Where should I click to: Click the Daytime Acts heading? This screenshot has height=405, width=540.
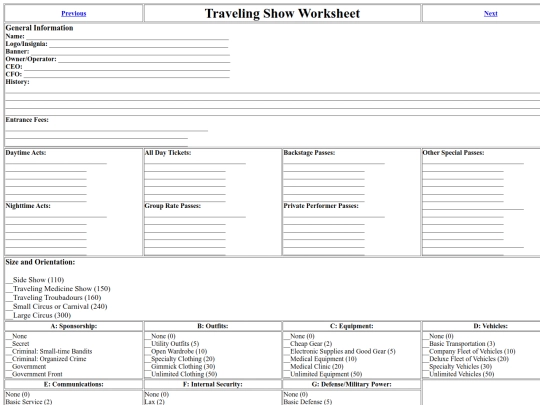[x=26, y=153]
